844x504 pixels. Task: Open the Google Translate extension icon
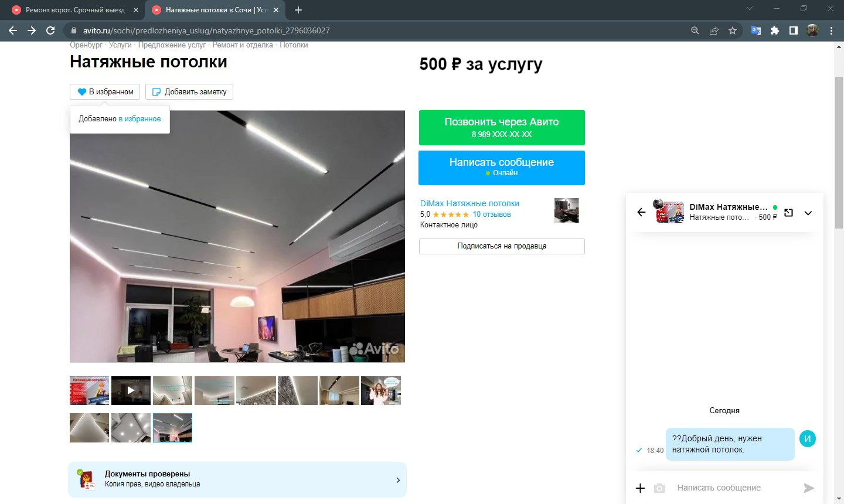click(x=756, y=30)
